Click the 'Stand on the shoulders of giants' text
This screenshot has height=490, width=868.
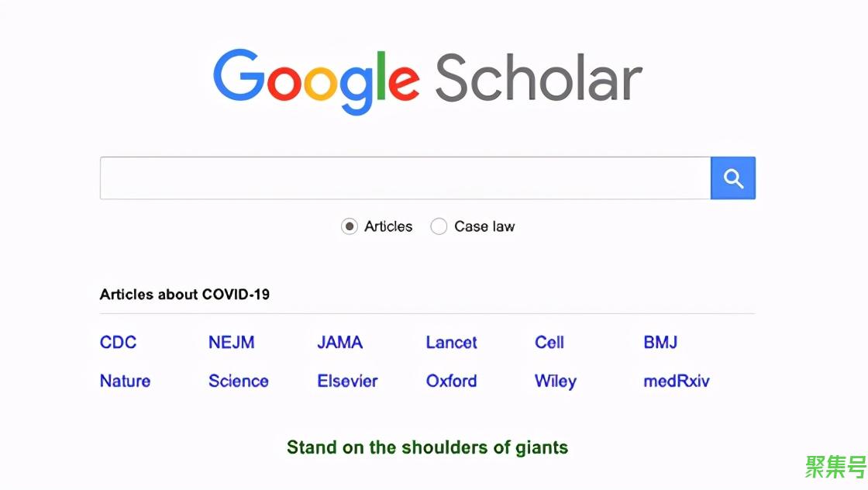[x=427, y=447]
